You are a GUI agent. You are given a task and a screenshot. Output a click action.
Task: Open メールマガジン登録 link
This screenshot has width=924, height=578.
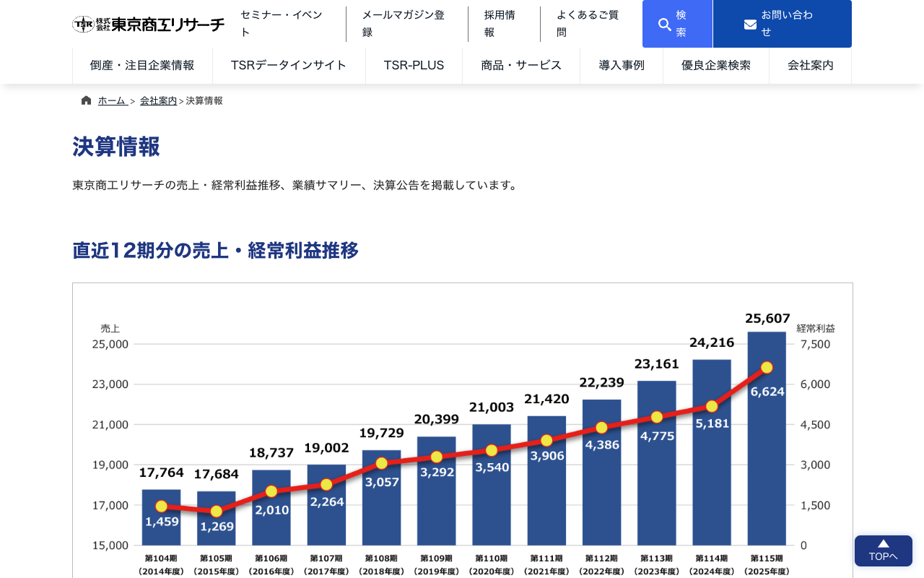pyautogui.click(x=403, y=24)
